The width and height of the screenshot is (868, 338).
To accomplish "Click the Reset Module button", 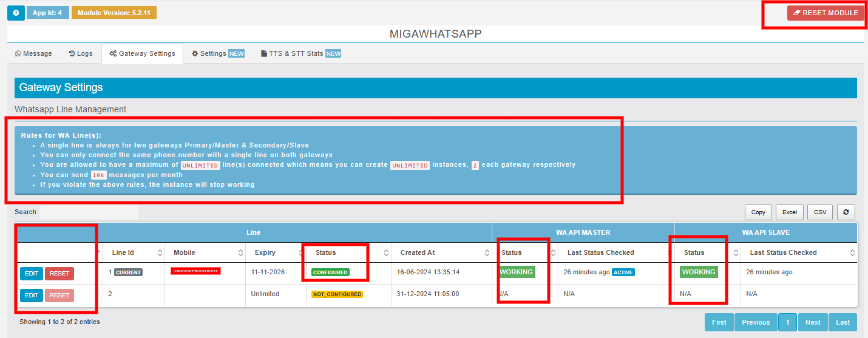I will pos(826,13).
